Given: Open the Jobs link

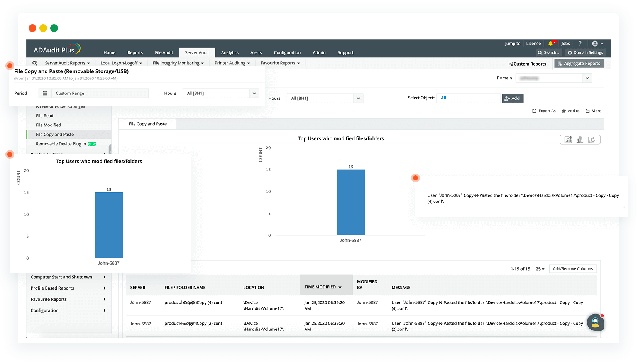Looking at the screenshot, I should [565, 44].
